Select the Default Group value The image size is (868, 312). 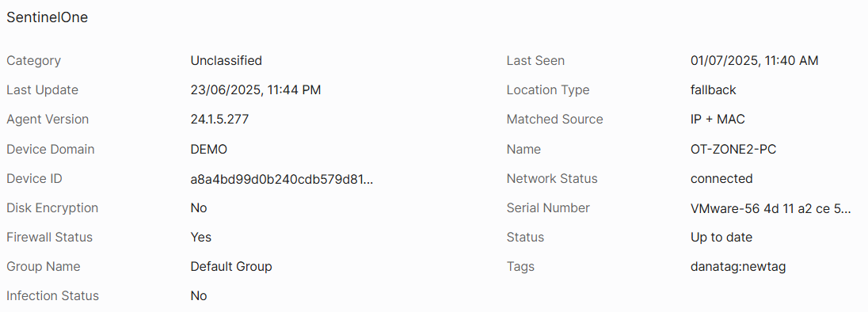coord(231,267)
